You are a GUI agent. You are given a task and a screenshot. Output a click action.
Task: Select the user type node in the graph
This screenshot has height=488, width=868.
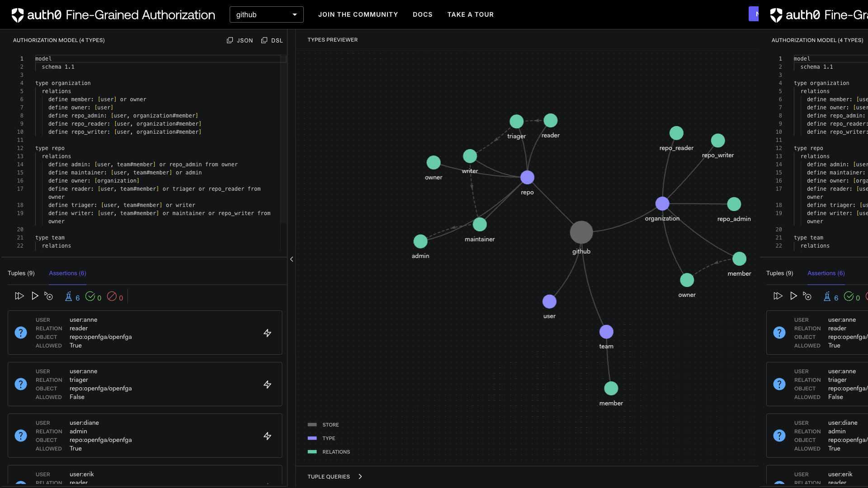point(549,301)
